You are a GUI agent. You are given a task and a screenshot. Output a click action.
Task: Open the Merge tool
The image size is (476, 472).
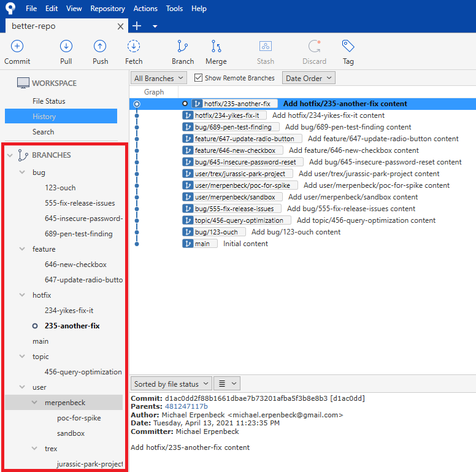pos(216,47)
